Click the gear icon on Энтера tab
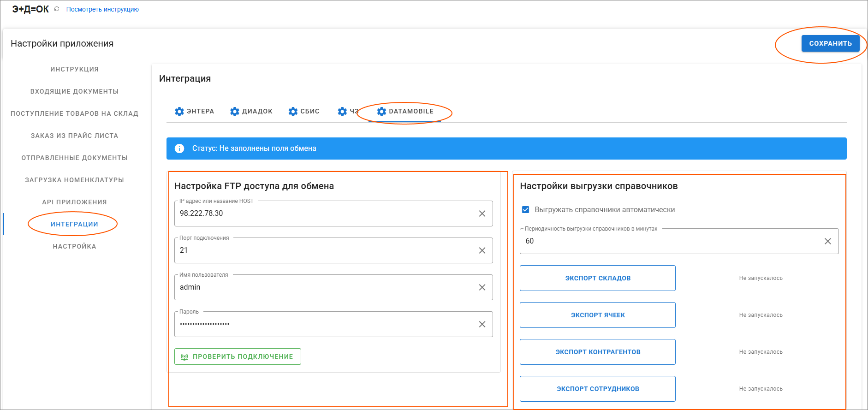 (x=179, y=112)
